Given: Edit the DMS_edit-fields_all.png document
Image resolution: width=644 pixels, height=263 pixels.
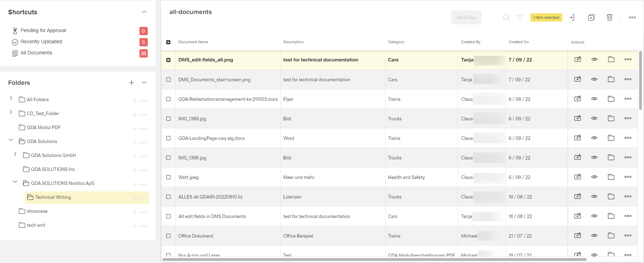Looking at the screenshot, I should point(578,59).
